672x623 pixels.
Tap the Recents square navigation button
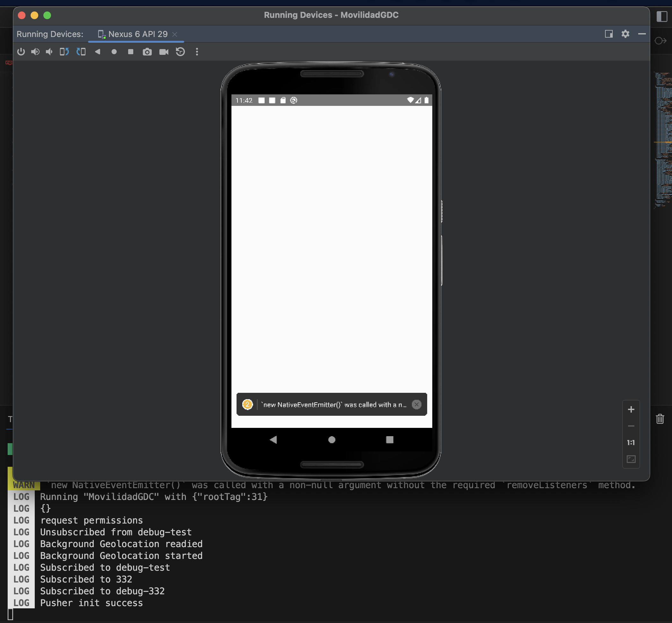point(390,440)
